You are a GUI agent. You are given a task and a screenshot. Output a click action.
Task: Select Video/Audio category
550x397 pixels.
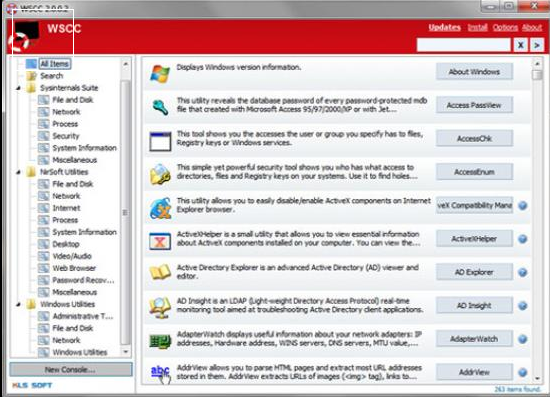[72, 256]
